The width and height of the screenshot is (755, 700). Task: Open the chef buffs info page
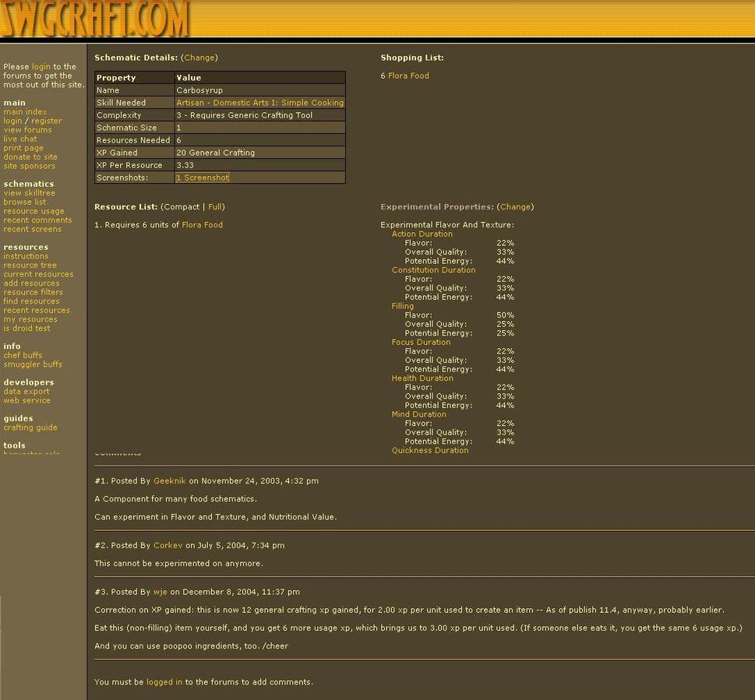(23, 355)
